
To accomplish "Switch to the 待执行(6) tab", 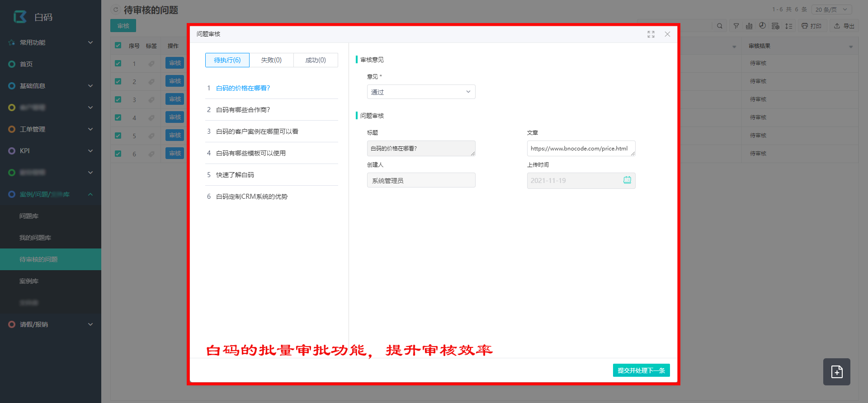I will click(227, 60).
